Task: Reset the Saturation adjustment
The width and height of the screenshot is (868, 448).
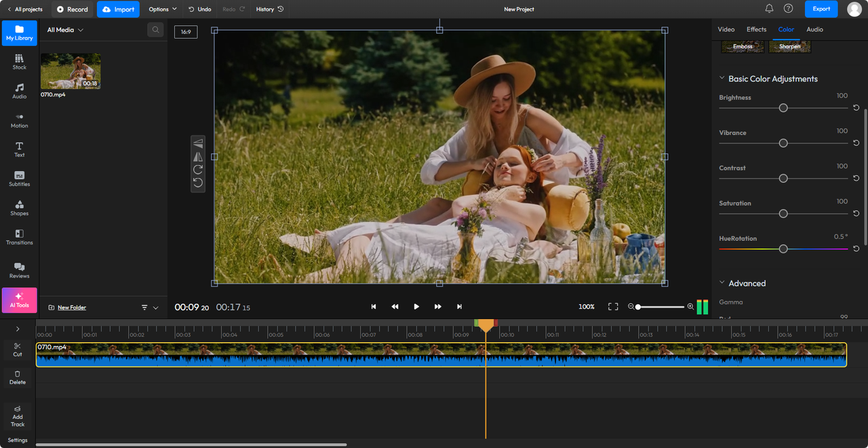Action: pyautogui.click(x=856, y=214)
